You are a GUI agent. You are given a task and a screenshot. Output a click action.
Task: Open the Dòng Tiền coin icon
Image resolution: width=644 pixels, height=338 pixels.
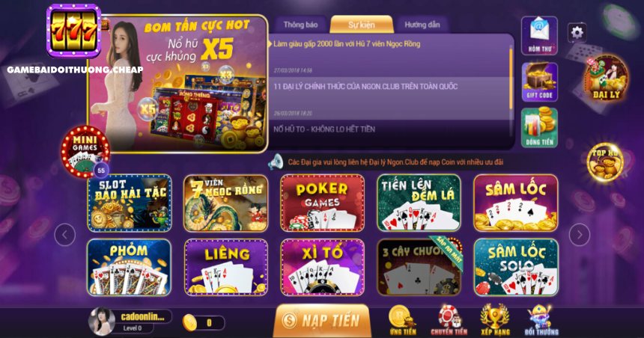point(539,128)
